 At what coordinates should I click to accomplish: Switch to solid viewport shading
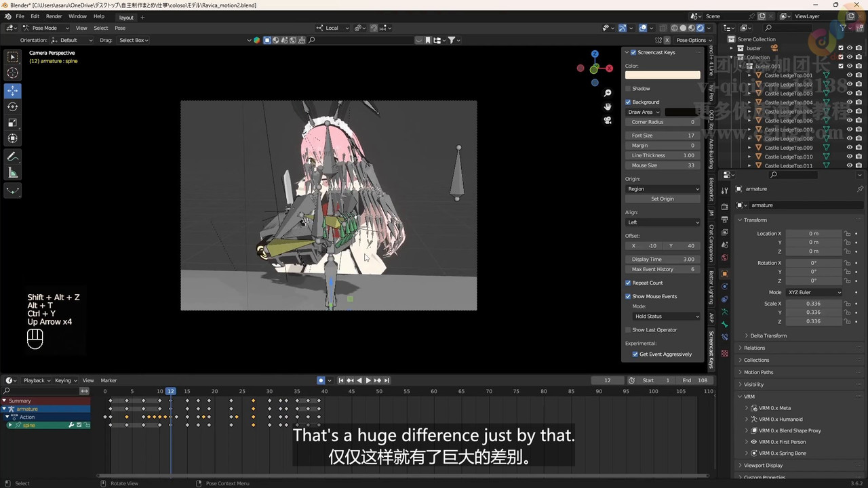[683, 28]
